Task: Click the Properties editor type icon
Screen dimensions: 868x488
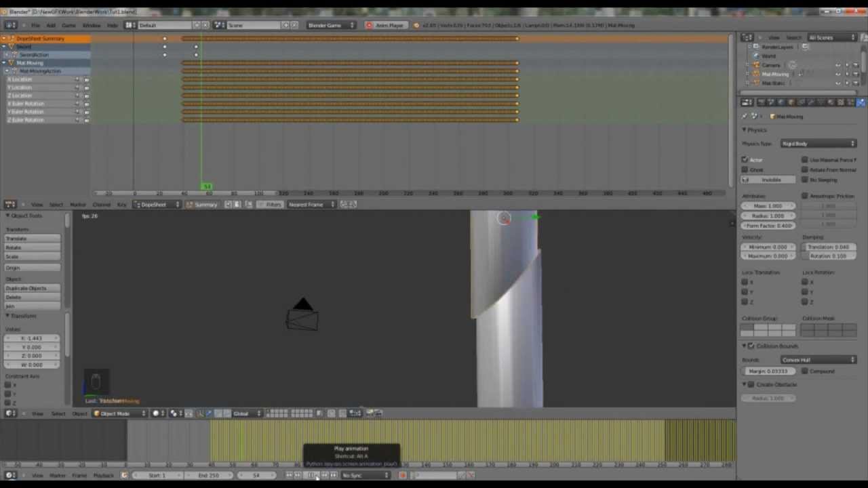Action: 746,102
